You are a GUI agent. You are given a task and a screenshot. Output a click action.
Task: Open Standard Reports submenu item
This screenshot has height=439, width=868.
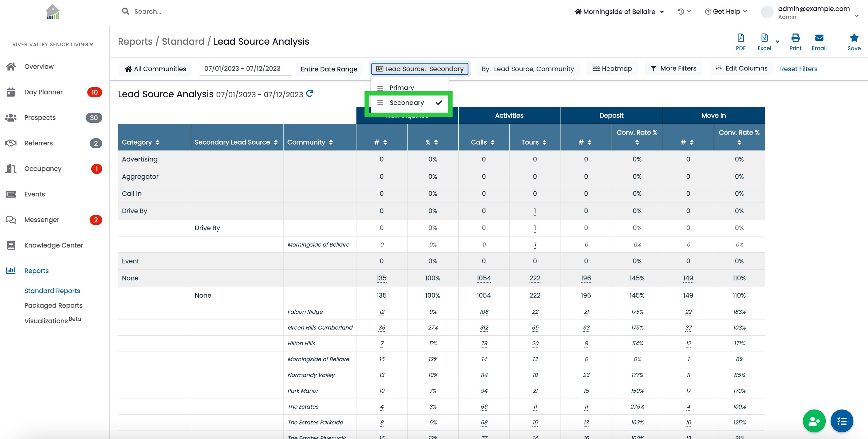coord(52,291)
